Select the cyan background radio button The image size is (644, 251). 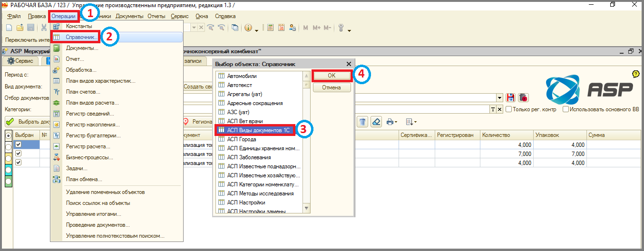click(9, 170)
